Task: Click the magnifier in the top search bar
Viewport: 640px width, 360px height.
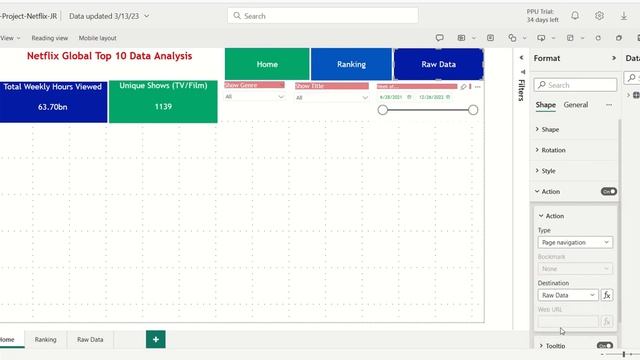Action: 237,16
